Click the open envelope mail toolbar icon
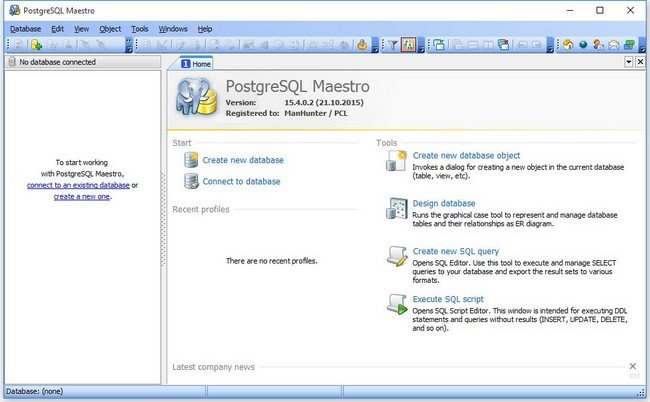This screenshot has height=402, width=650. coord(614,45)
